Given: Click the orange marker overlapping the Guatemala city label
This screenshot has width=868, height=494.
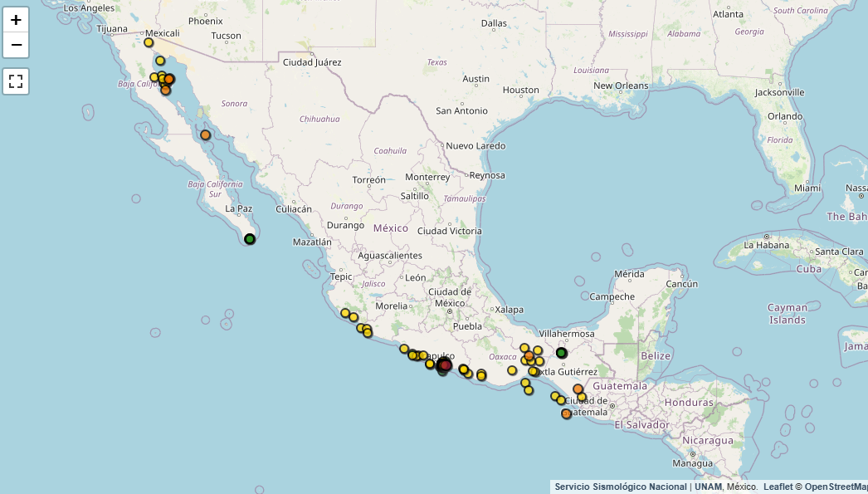Looking at the screenshot, I should point(566,413).
